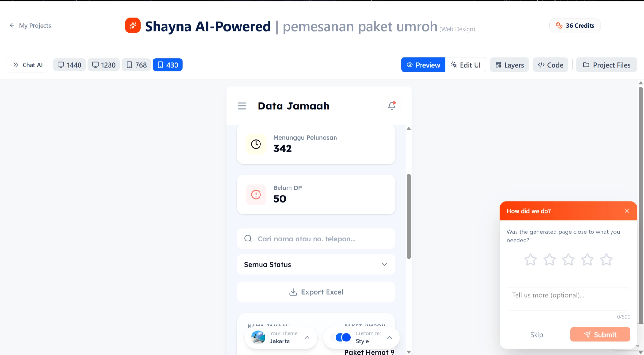The image size is (644, 355).
Task: Open the Chat AI panel
Action: point(27,65)
